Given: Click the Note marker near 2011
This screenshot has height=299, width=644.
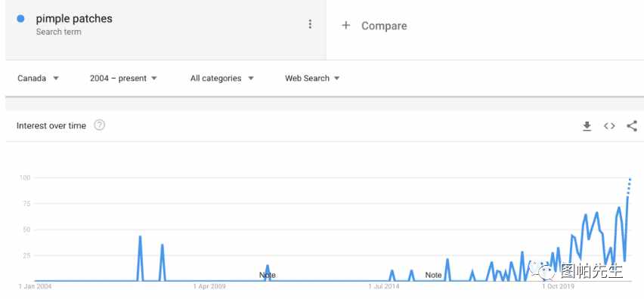Looking at the screenshot, I should [x=267, y=275].
